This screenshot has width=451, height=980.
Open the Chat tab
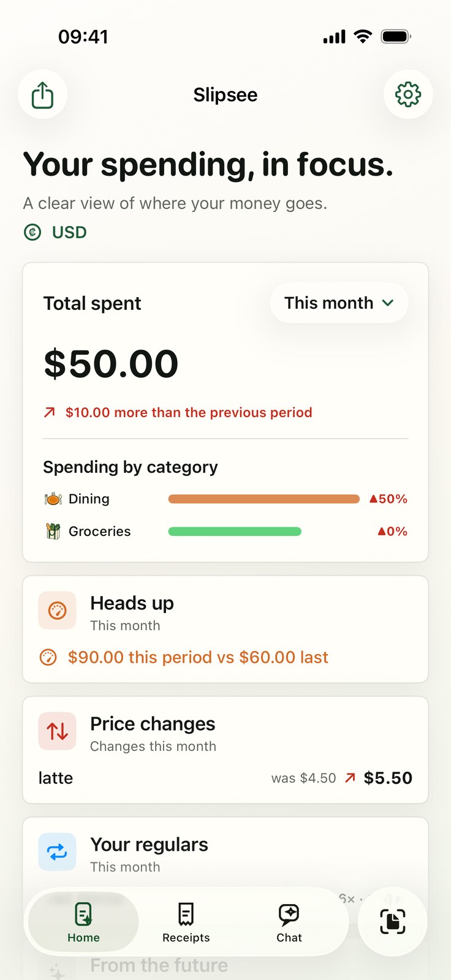pos(289,922)
